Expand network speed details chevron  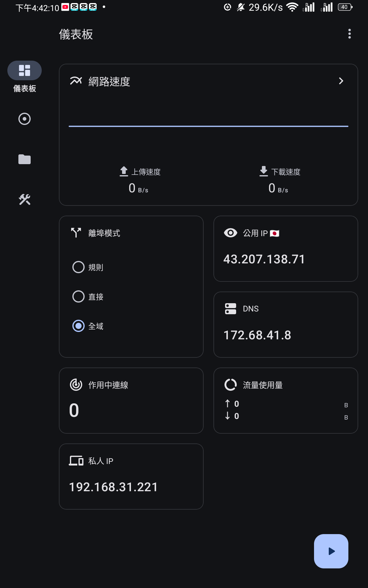click(341, 81)
